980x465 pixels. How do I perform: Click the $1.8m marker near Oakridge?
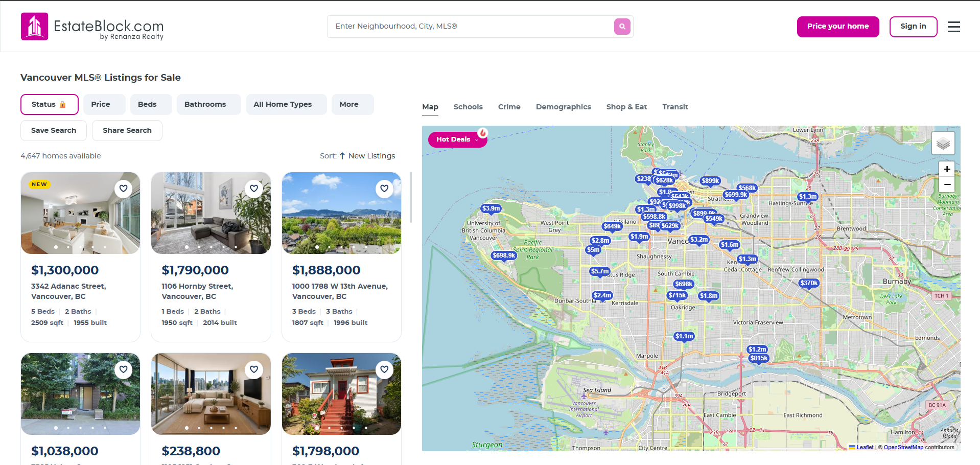pos(709,296)
